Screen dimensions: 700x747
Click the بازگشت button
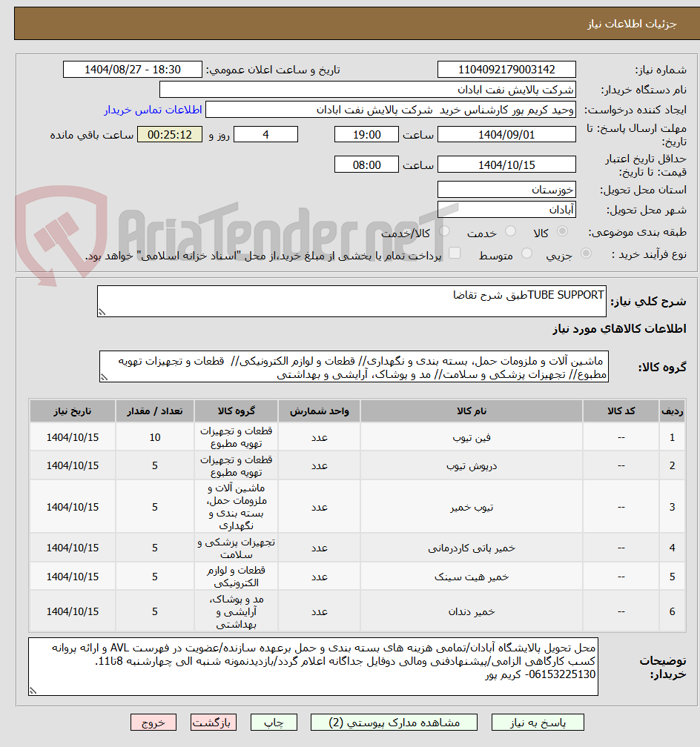pyautogui.click(x=214, y=722)
